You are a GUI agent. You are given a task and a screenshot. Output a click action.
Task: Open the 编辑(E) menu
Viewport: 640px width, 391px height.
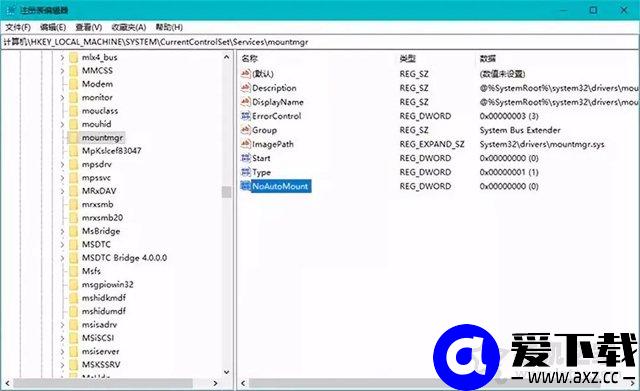[x=53, y=27]
